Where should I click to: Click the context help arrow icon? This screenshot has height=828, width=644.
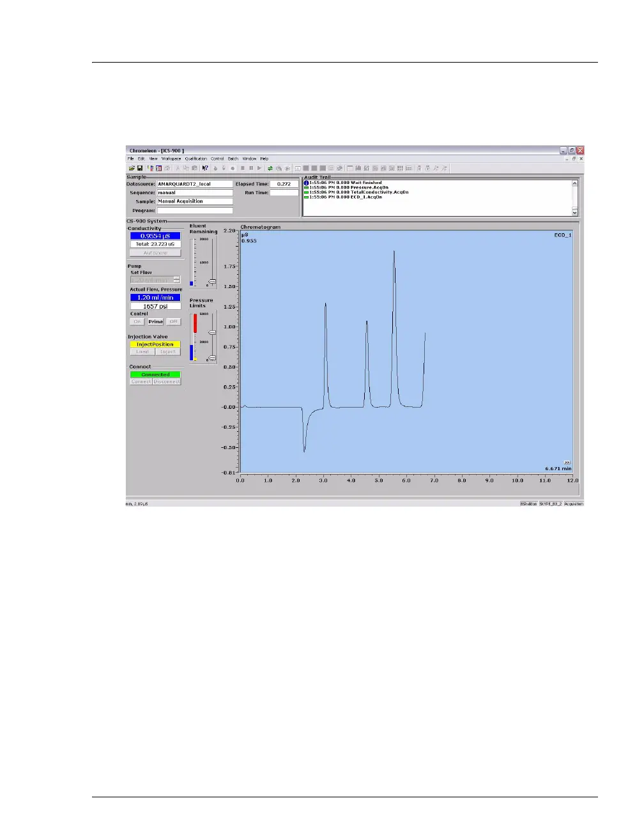point(205,168)
